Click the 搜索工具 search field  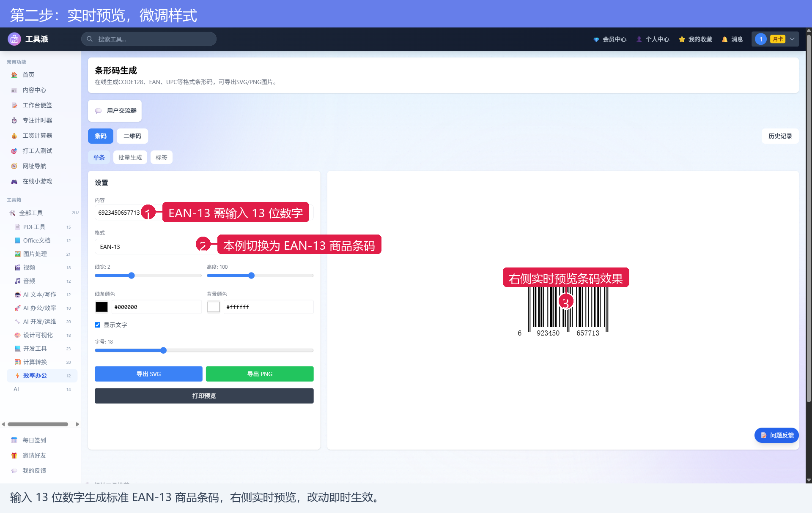(x=149, y=39)
